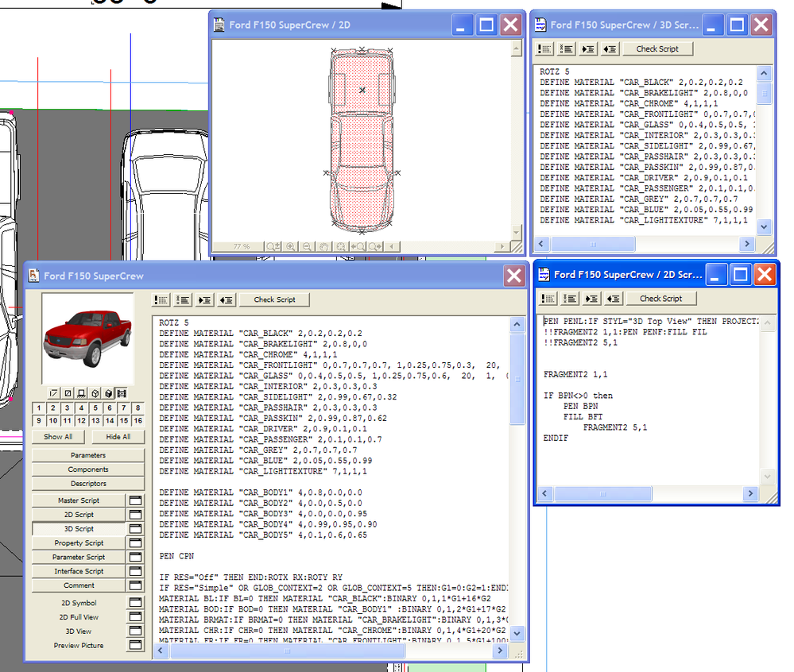Open 2D Script in separate window icon
This screenshot has width=794, height=672.
[135, 515]
